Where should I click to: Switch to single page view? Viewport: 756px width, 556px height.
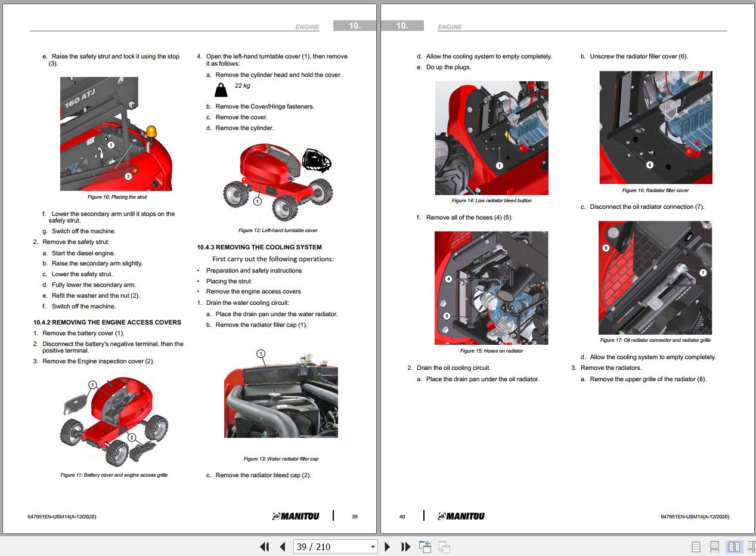(x=696, y=546)
